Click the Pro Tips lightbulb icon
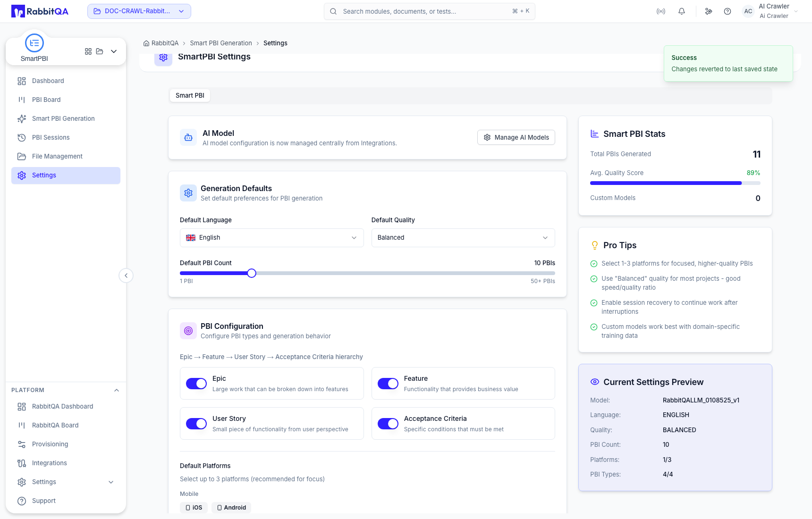The width and height of the screenshot is (812, 519). coord(595,245)
